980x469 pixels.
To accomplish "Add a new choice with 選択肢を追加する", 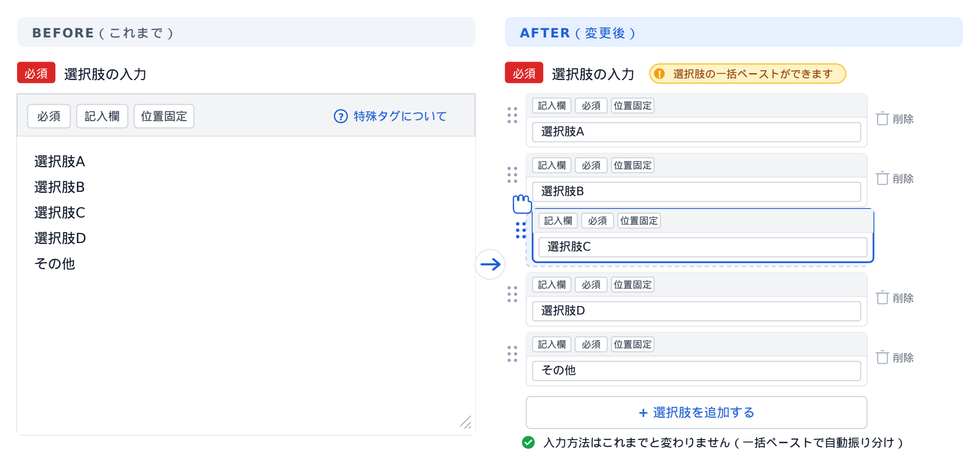I will pyautogui.click(x=696, y=412).
